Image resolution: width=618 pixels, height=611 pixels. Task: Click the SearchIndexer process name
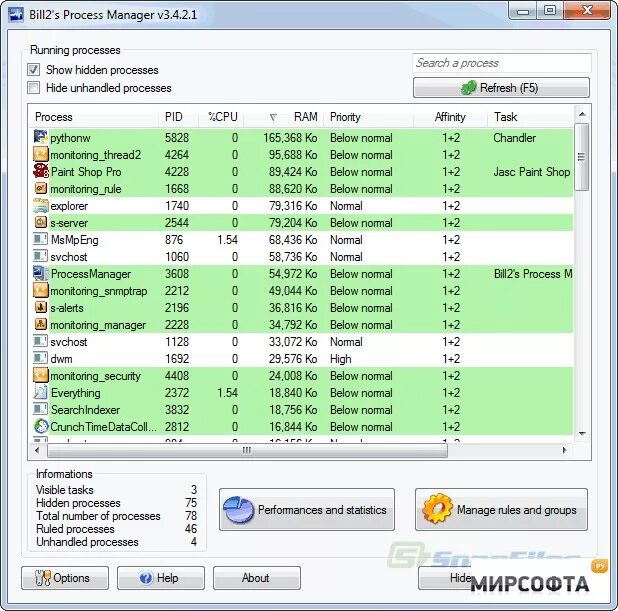(85, 410)
